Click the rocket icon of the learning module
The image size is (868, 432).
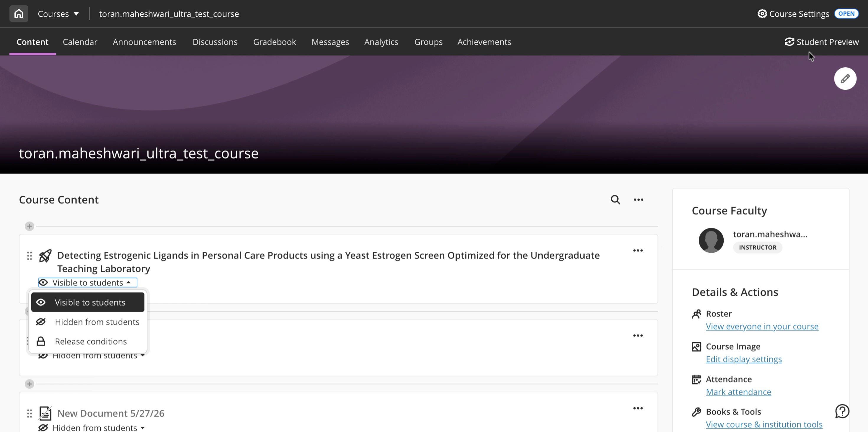(45, 256)
